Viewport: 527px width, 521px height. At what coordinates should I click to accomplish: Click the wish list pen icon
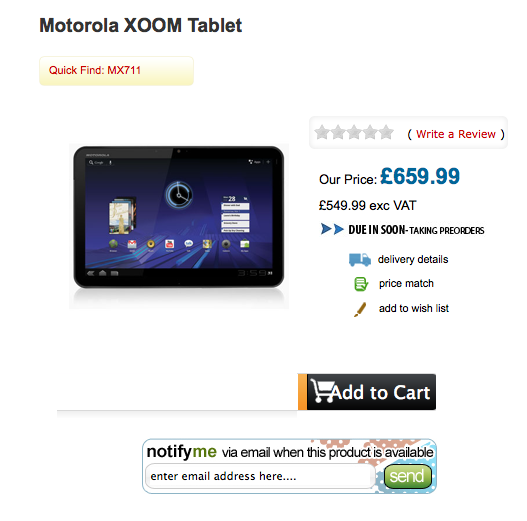point(360,309)
